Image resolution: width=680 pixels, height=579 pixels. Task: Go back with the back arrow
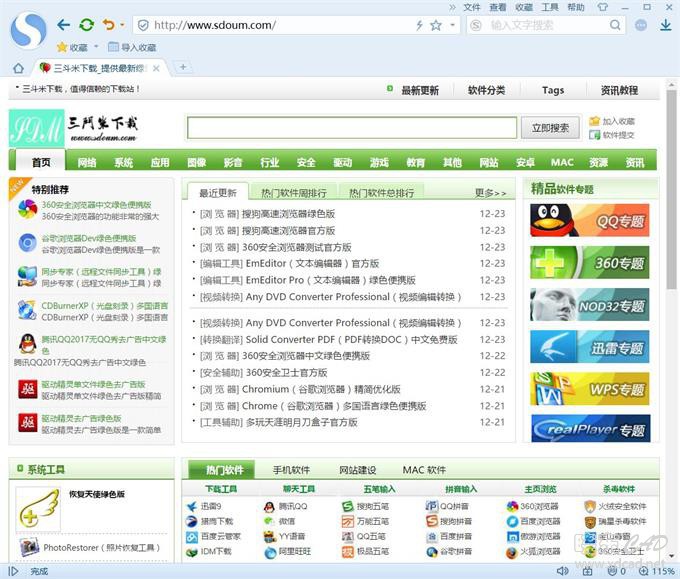tap(63, 25)
